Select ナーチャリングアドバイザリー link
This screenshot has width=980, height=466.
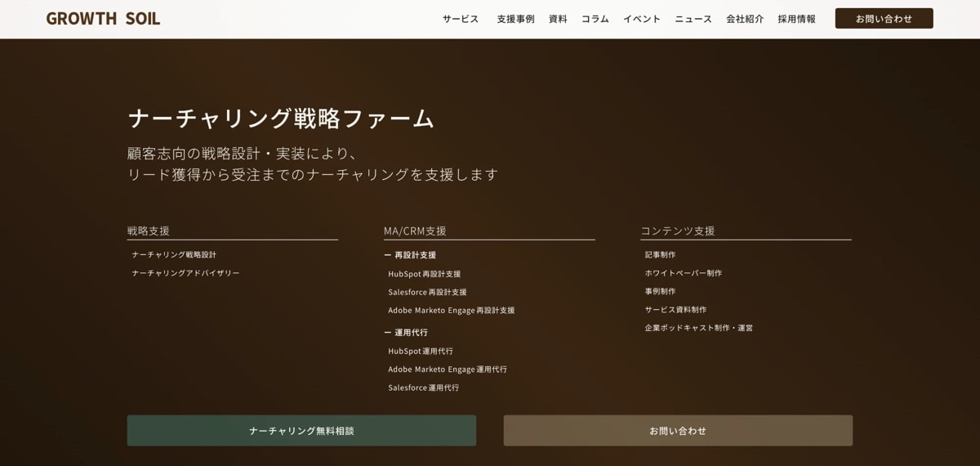click(185, 273)
